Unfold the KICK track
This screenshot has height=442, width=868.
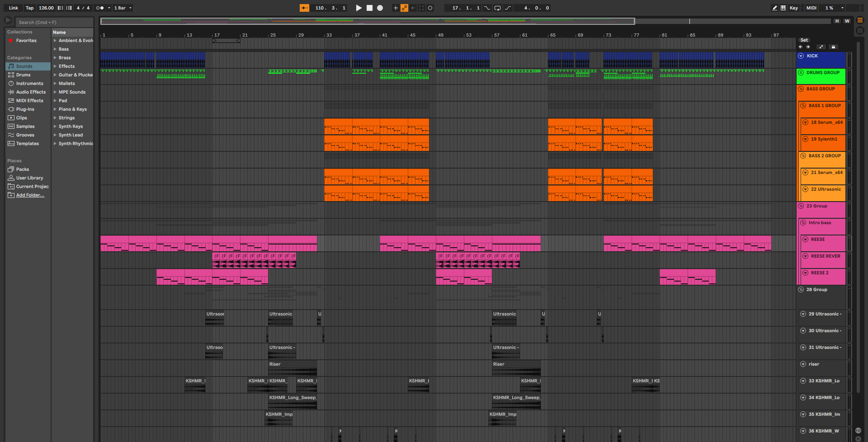(801, 56)
